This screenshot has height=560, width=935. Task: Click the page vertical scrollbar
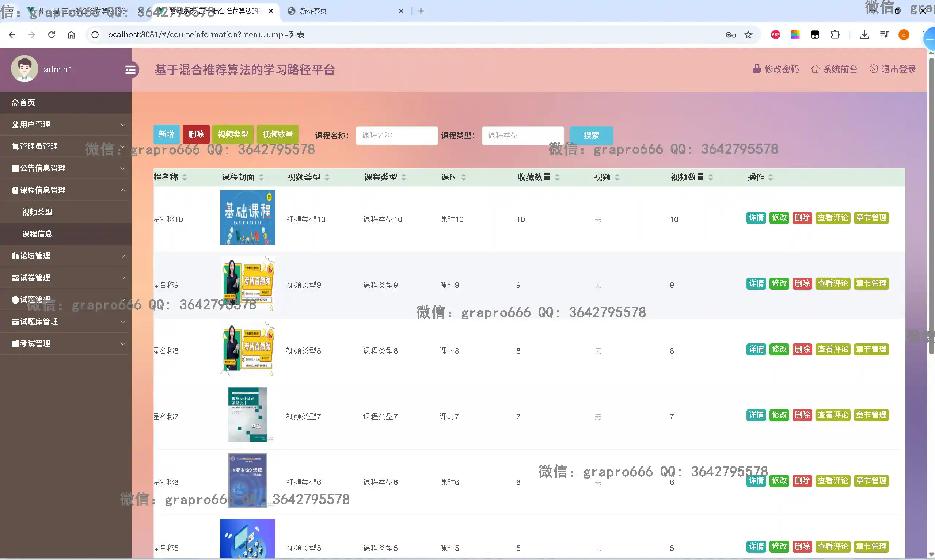[931, 206]
